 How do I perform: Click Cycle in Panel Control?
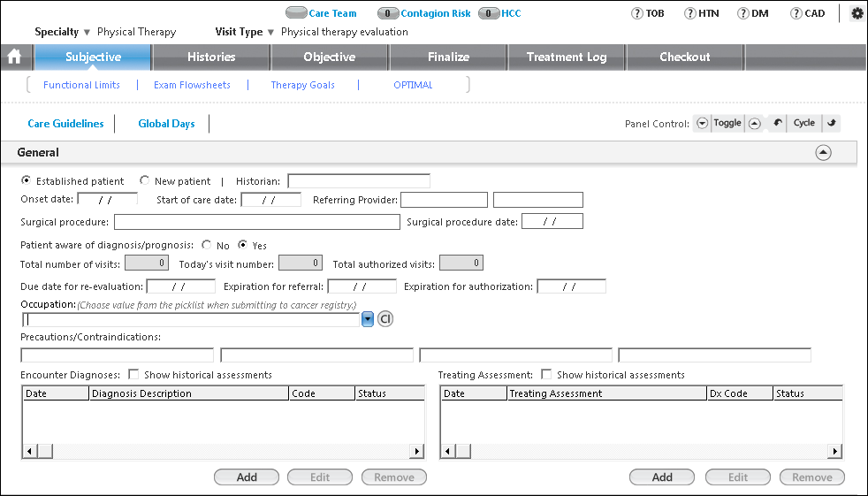tap(803, 123)
